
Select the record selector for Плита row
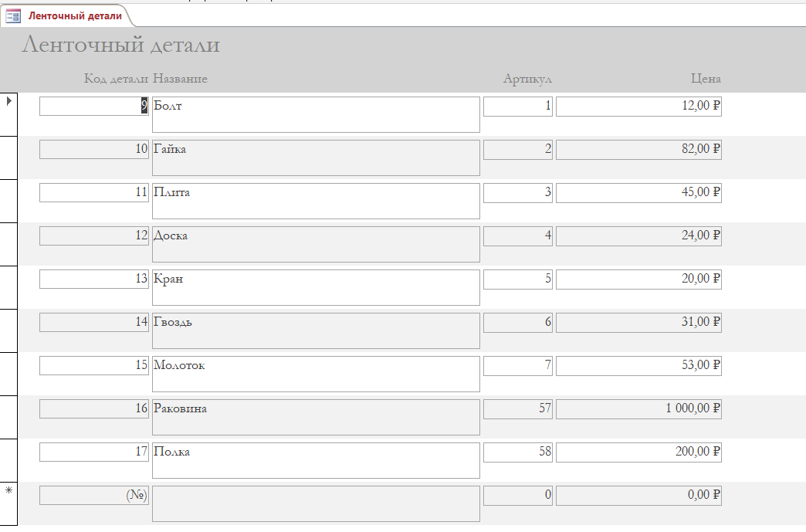8,201
